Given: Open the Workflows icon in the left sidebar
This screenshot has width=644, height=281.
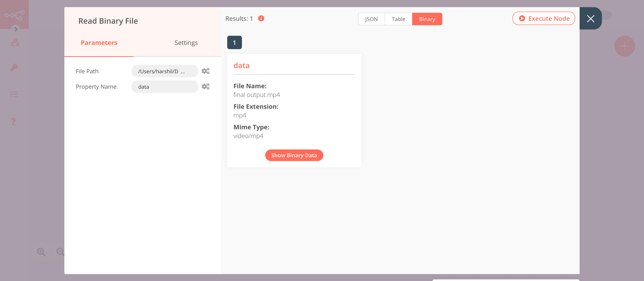Looking at the screenshot, I should coord(15,42).
